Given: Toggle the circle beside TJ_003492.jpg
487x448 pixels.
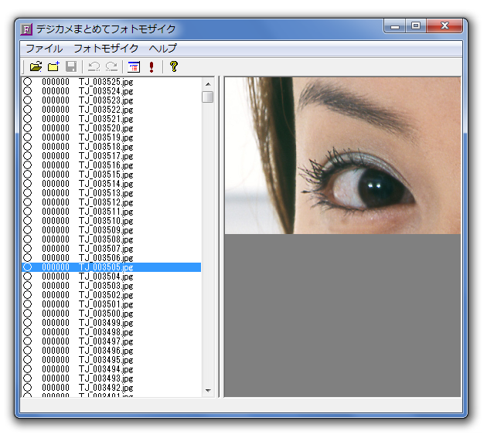Looking at the screenshot, I should pos(28,388).
